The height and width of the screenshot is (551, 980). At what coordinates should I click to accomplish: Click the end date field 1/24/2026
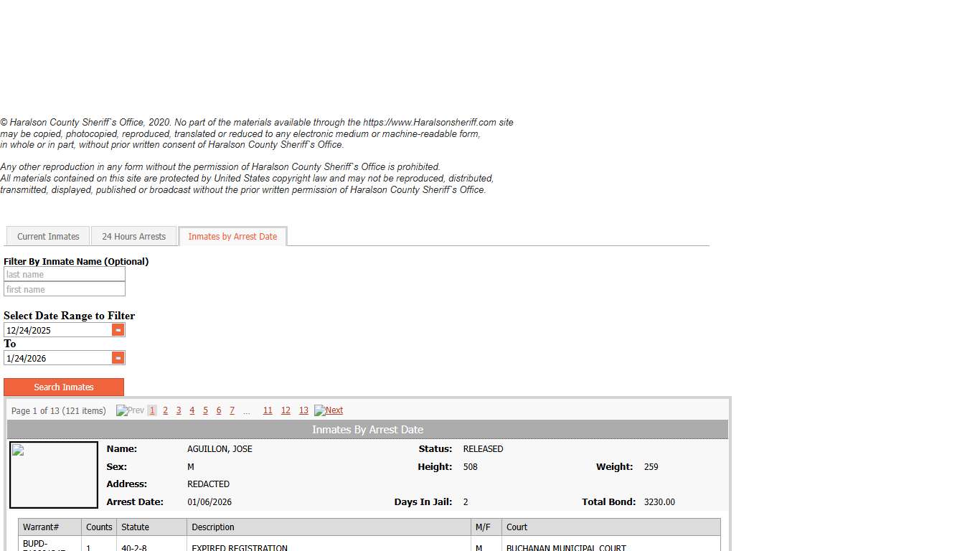57,358
